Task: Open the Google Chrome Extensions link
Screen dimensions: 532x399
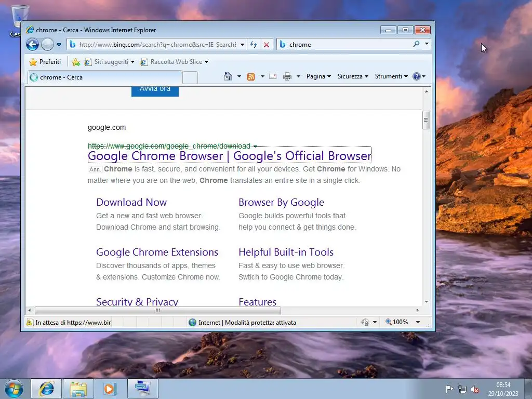Action: (157, 252)
